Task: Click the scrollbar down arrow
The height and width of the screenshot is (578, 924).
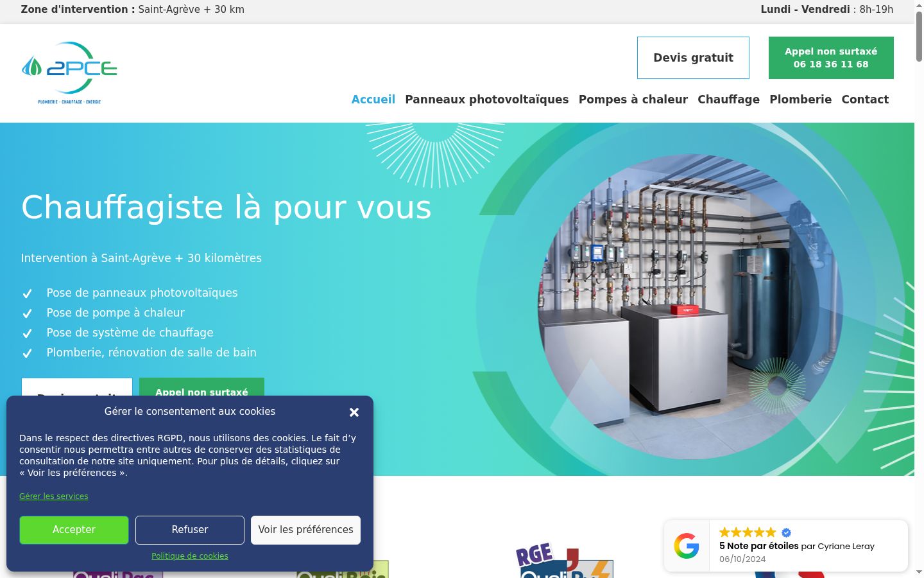Action: tap(919, 572)
